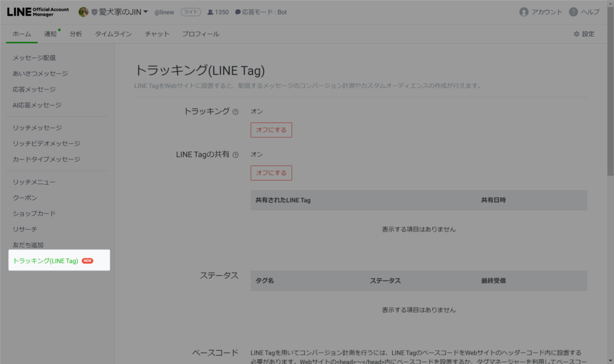The width and height of the screenshot is (614, 364).
Task: Click the アカウント user icon
Action: 524,12
